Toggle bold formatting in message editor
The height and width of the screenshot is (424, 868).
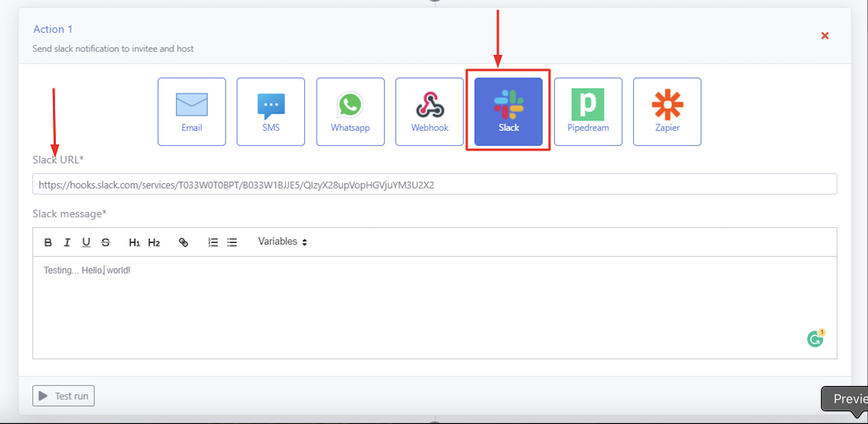point(48,242)
